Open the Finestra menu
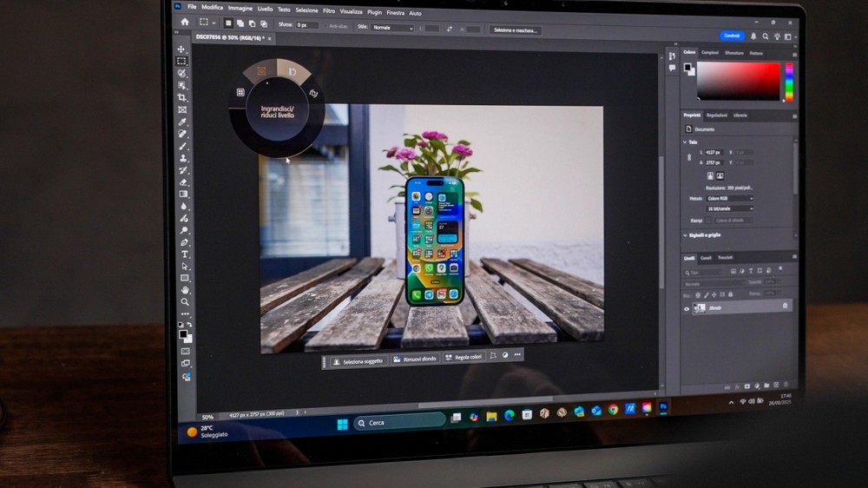The image size is (868, 488). [x=395, y=13]
